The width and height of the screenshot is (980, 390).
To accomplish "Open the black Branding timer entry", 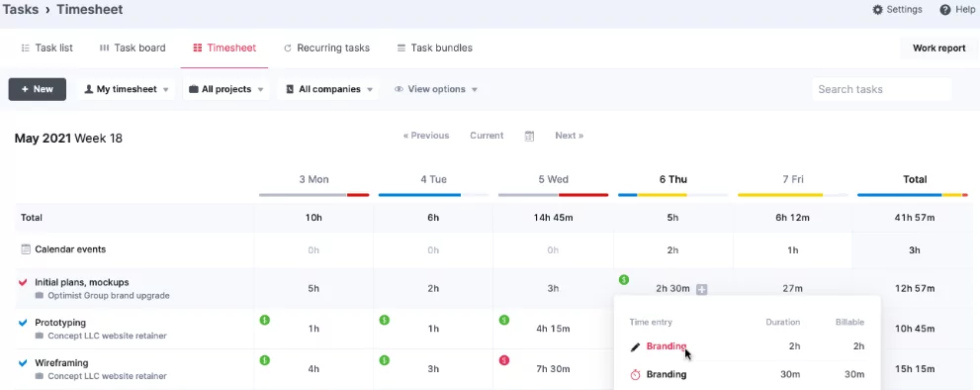I will click(x=667, y=374).
